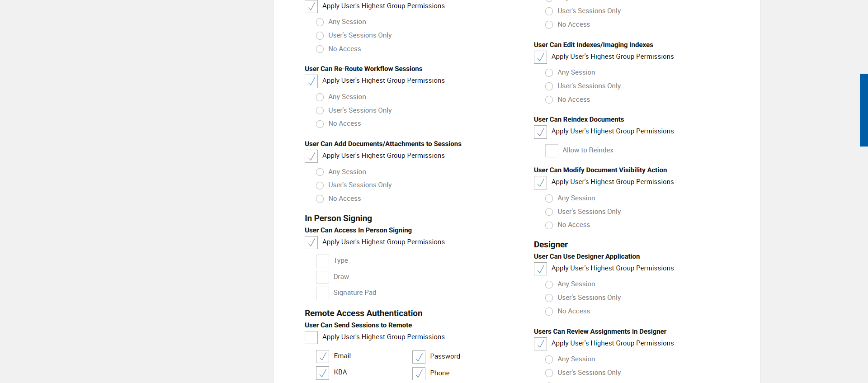The image size is (868, 383).
Task: Choose User's Sessions Only under Add Documents/Attachments
Action: [x=320, y=185]
